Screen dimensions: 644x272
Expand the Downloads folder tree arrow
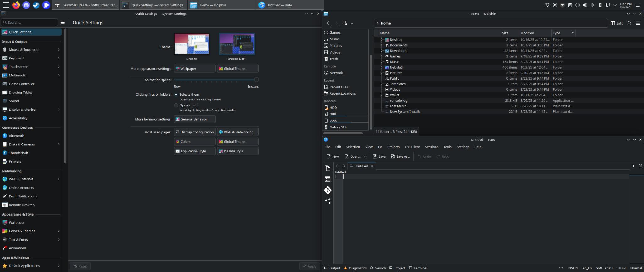[x=382, y=51]
